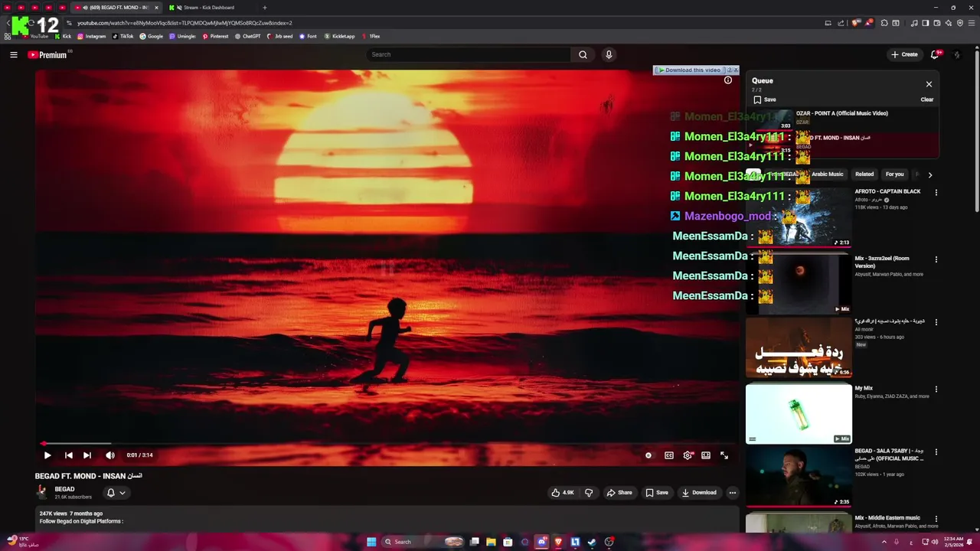Toggle autoplay switch in the player
Screen dimensions: 980x551
click(x=648, y=455)
